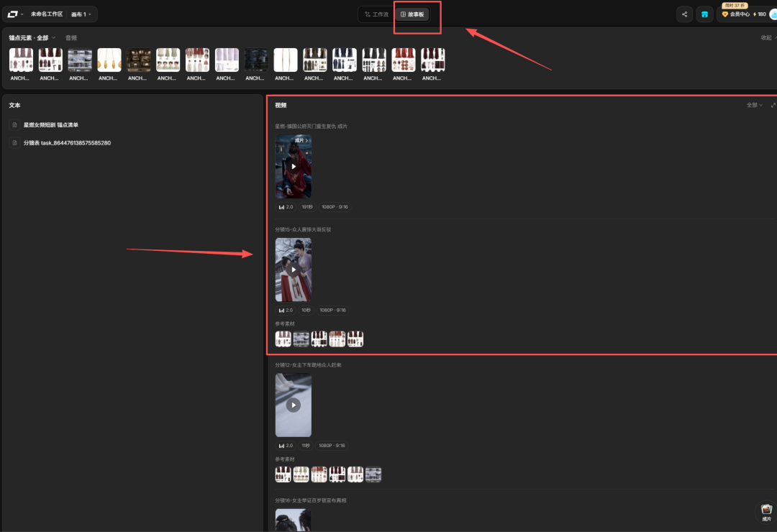The image size is (777, 532).
Task: Click the 成片 > label on first video
Action: coord(301,140)
